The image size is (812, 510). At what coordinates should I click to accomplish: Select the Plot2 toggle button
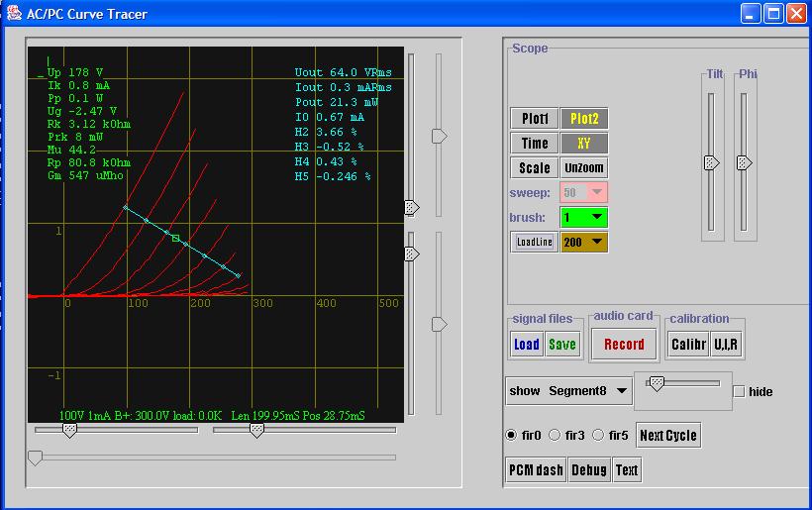(584, 119)
